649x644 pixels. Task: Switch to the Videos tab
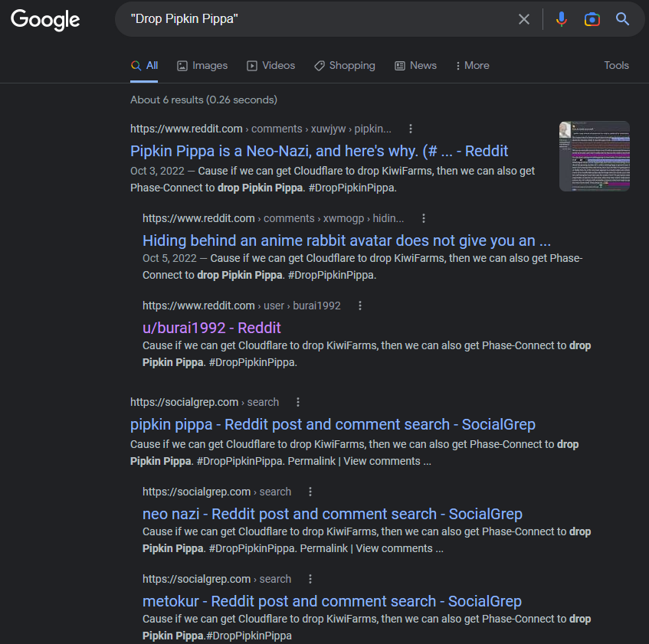coord(270,65)
